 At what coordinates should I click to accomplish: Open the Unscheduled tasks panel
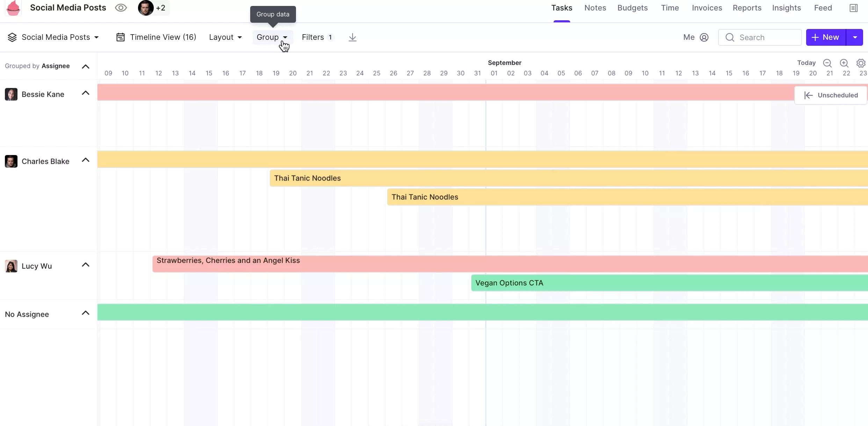[831, 95]
